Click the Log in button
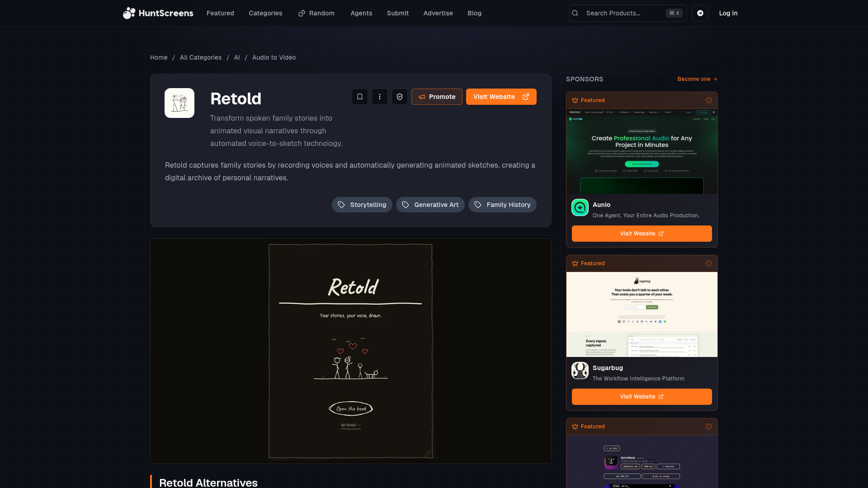Screen dimensions: 868x488 click(728, 13)
